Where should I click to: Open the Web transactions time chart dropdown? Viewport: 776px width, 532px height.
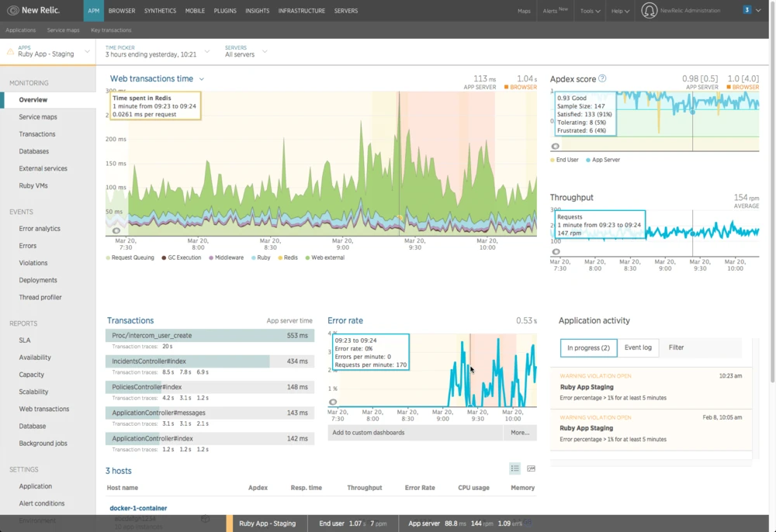202,79
